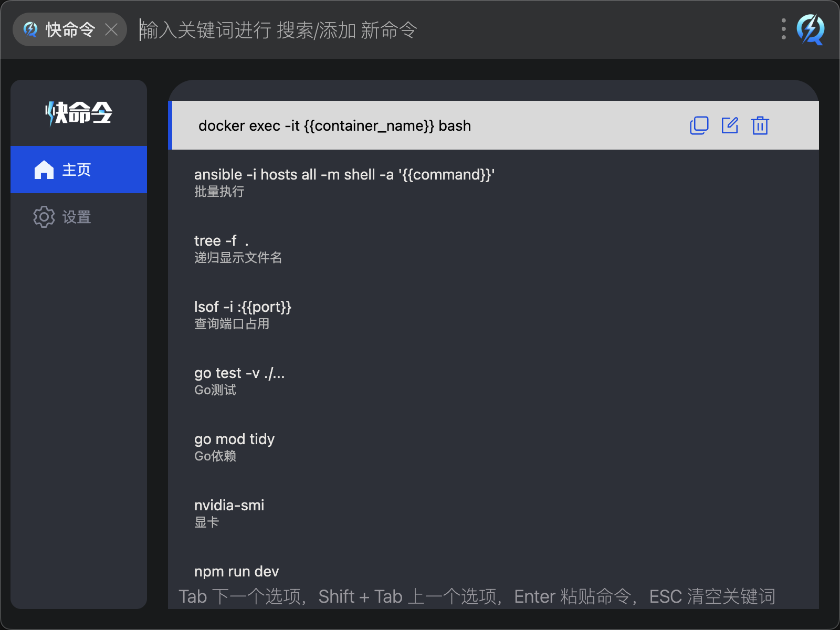Screen dimensions: 840x630
Task: Click the keyboard shortcut hint text
Action: [477, 597]
